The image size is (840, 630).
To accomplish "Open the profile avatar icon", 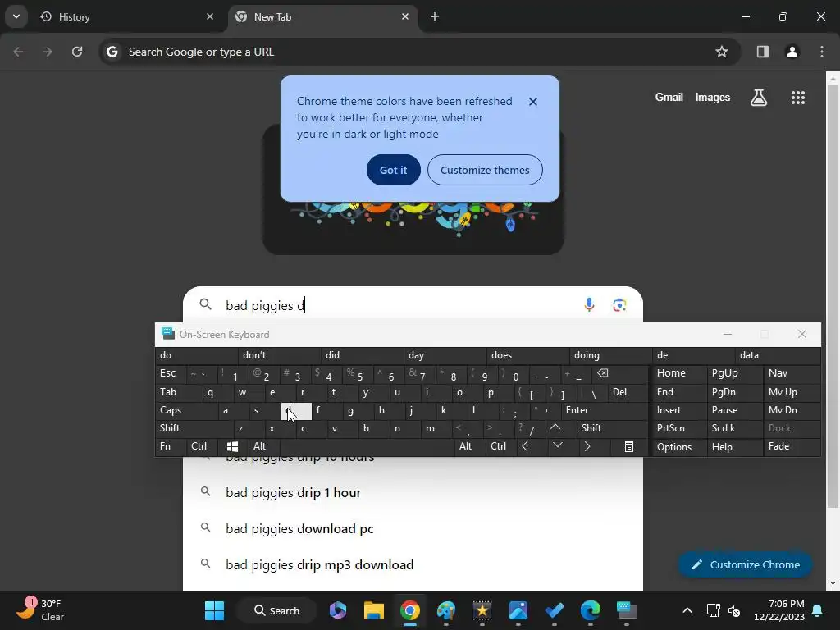I will point(792,52).
